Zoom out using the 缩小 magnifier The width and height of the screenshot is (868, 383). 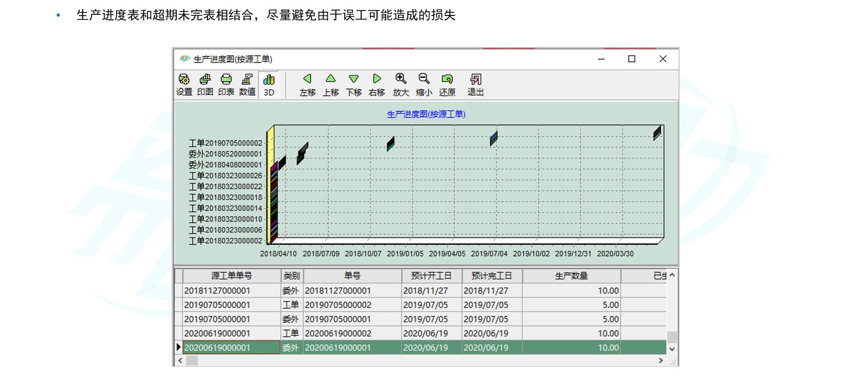[x=424, y=85]
